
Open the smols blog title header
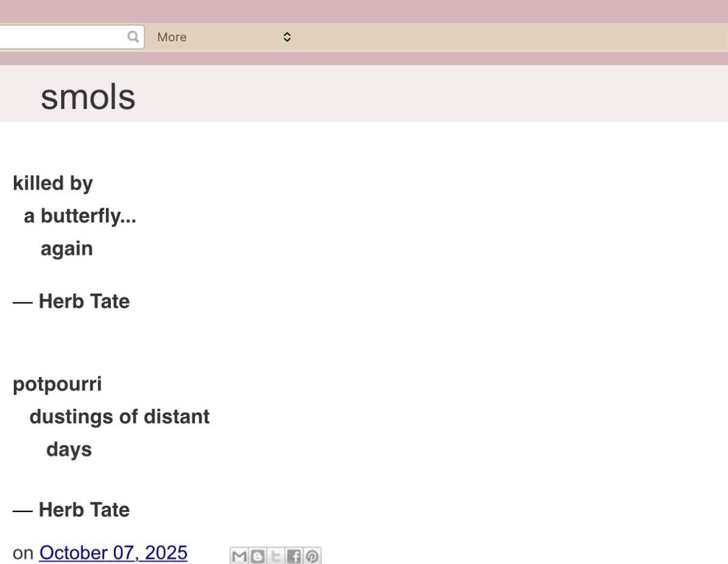[x=88, y=98]
